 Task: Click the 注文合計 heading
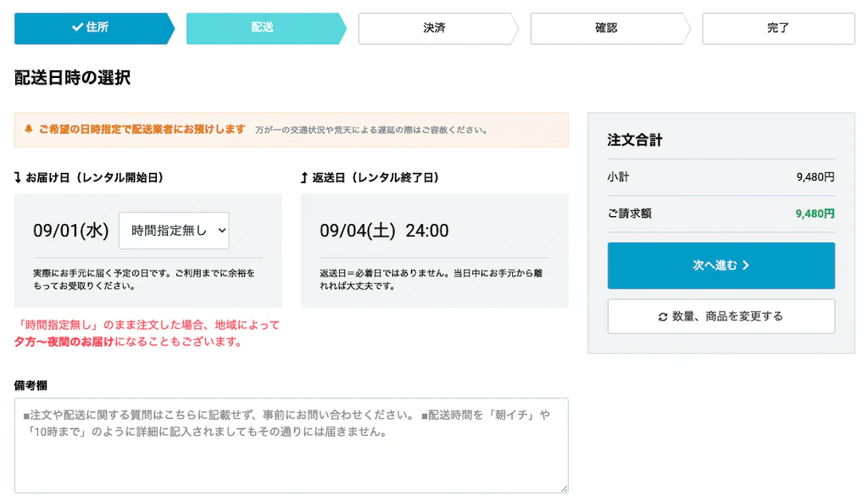pos(635,140)
